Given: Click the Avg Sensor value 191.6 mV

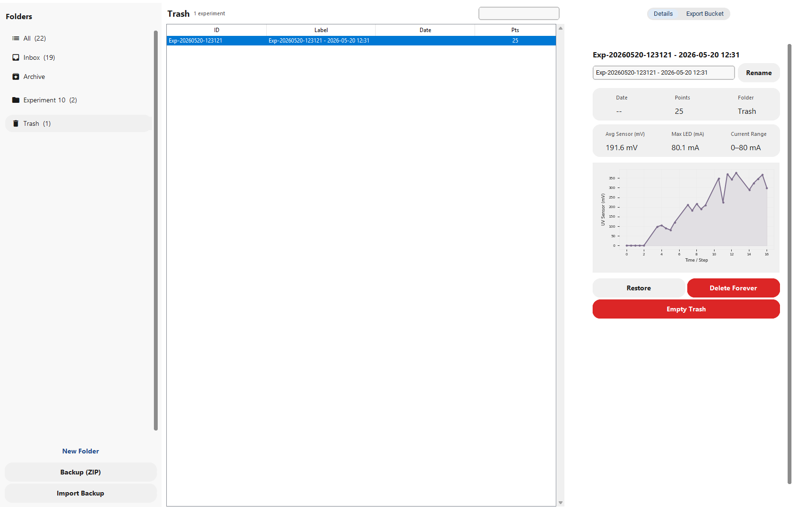Looking at the screenshot, I should [621, 148].
